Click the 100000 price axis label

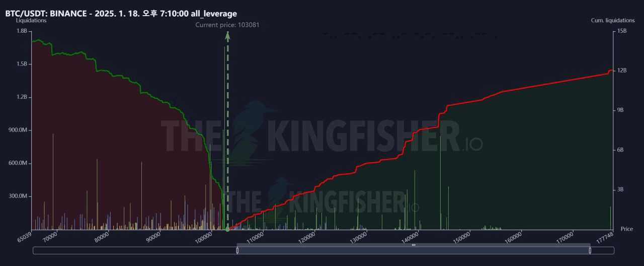[x=204, y=237]
